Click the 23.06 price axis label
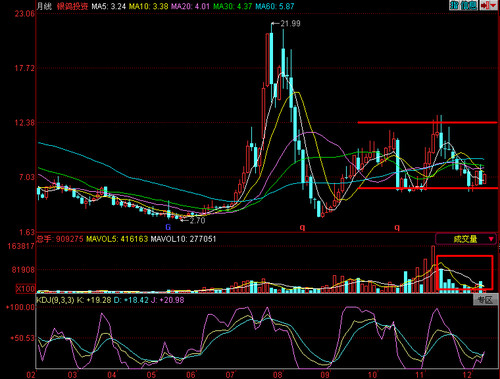500x379 pixels. click(x=24, y=14)
